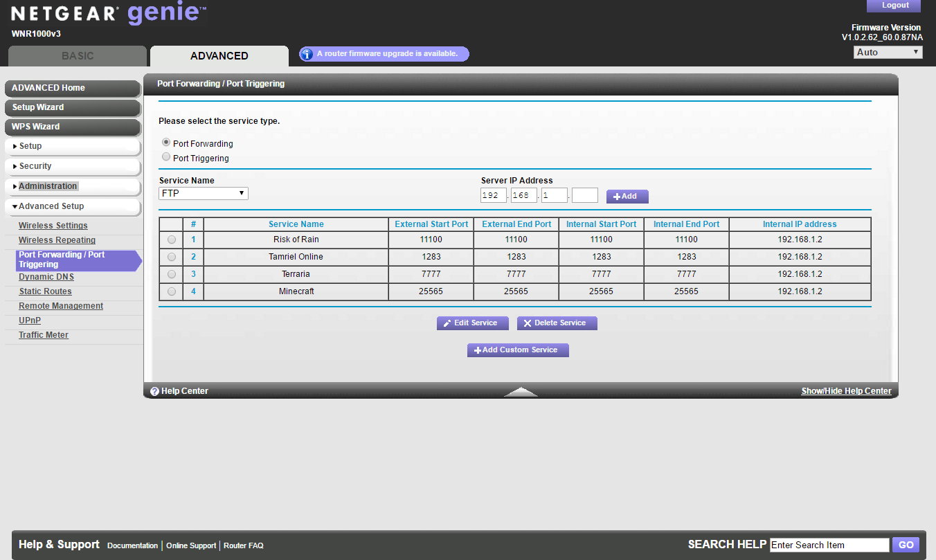Switch to the ADVANCED tab
Image resolution: width=936 pixels, height=560 pixels.
point(219,56)
